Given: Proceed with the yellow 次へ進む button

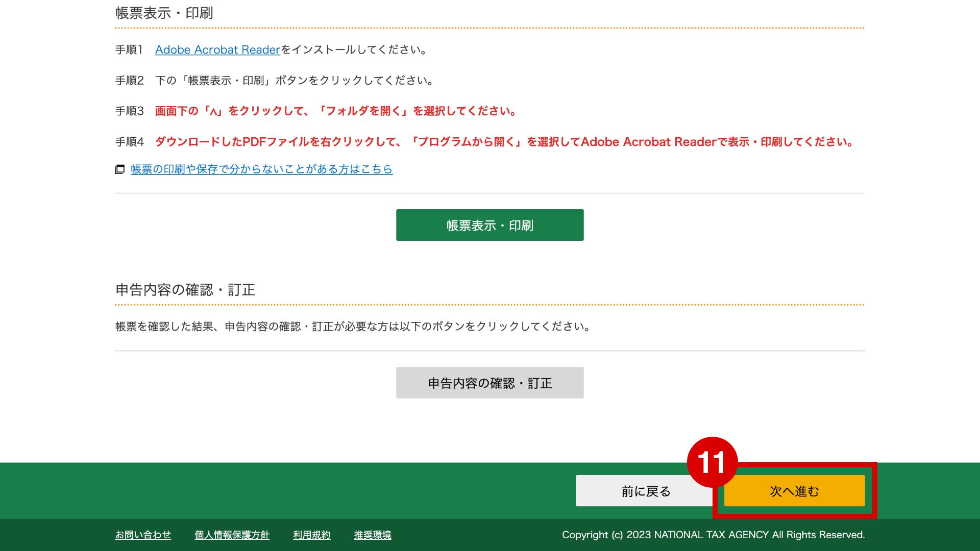Looking at the screenshot, I should tap(794, 491).
